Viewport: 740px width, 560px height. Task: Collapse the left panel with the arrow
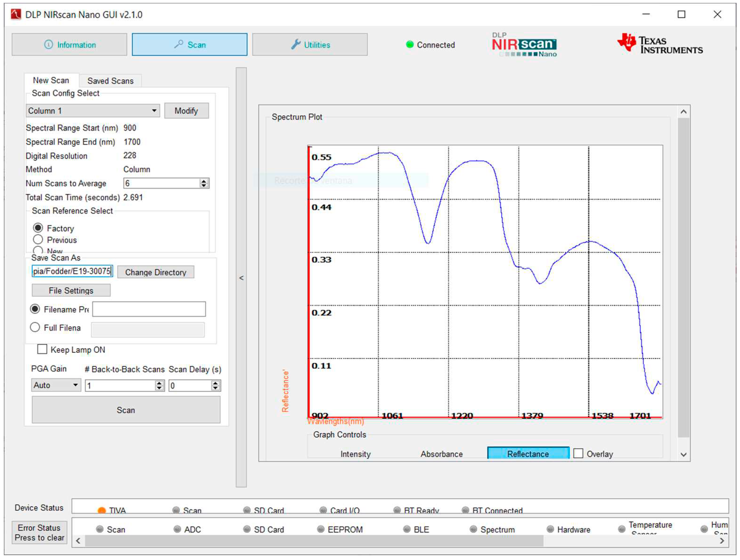[241, 278]
